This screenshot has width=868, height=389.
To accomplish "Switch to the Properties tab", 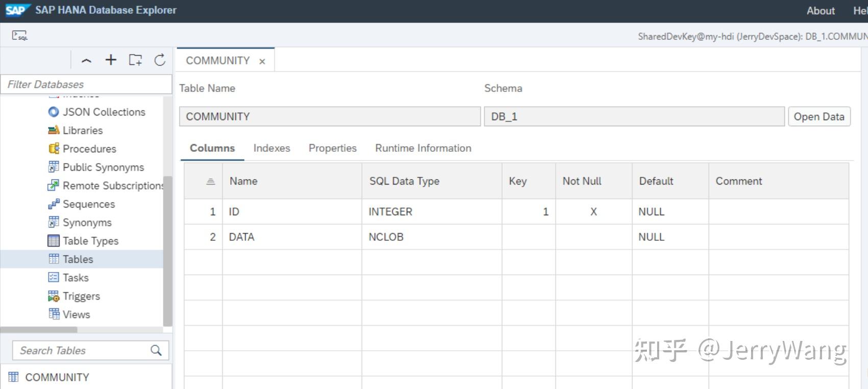I will (x=332, y=148).
